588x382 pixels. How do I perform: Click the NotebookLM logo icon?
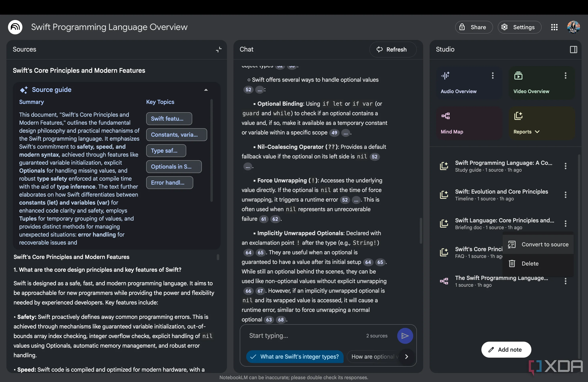[x=15, y=27]
